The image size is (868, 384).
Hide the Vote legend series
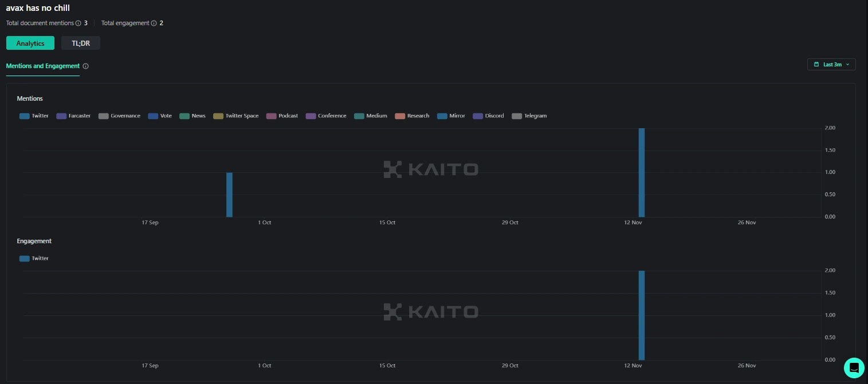click(x=160, y=116)
